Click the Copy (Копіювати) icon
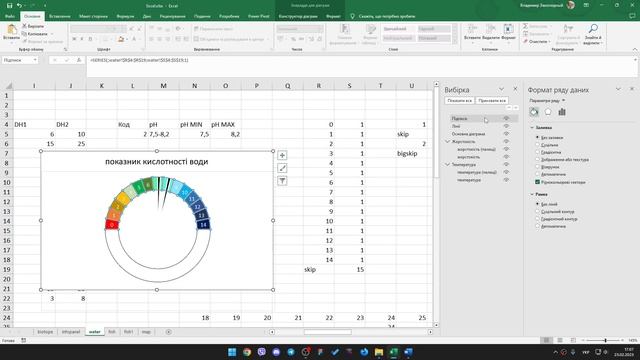 click(x=24, y=34)
